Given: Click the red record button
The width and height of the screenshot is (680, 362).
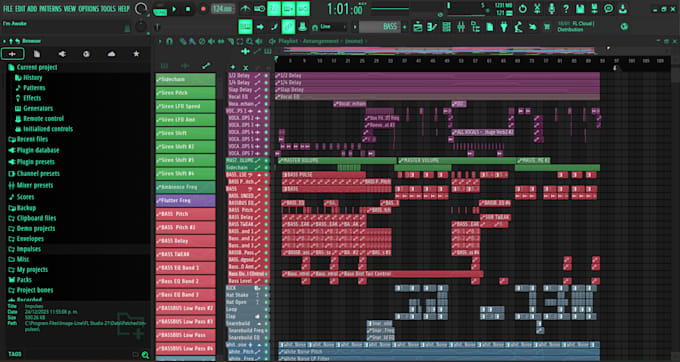Looking at the screenshot, I should point(203,9).
